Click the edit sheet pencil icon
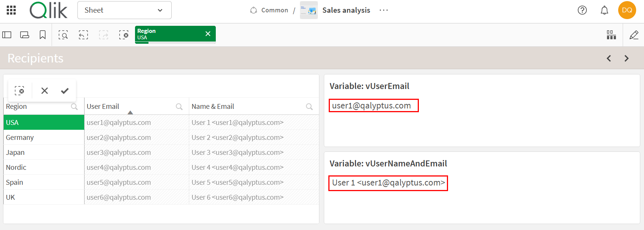Screen dimensions: 644x230 [634, 35]
